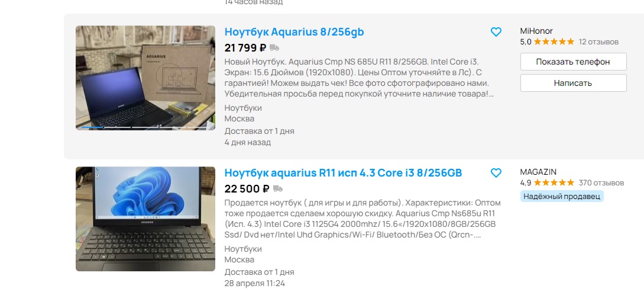Screen dimensions: 644x295
Task: View MiHonor's 12 отзывов reviews
Action: click(x=598, y=41)
